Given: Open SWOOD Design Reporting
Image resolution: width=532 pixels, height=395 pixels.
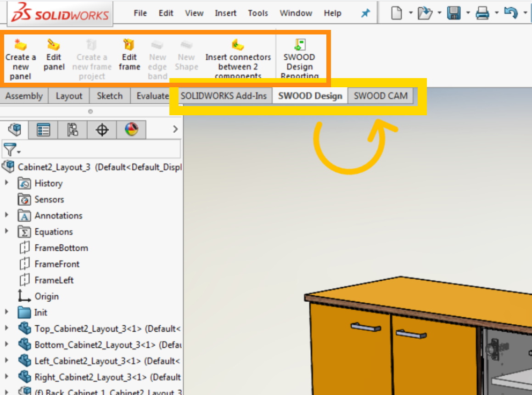Looking at the screenshot, I should point(299,45).
